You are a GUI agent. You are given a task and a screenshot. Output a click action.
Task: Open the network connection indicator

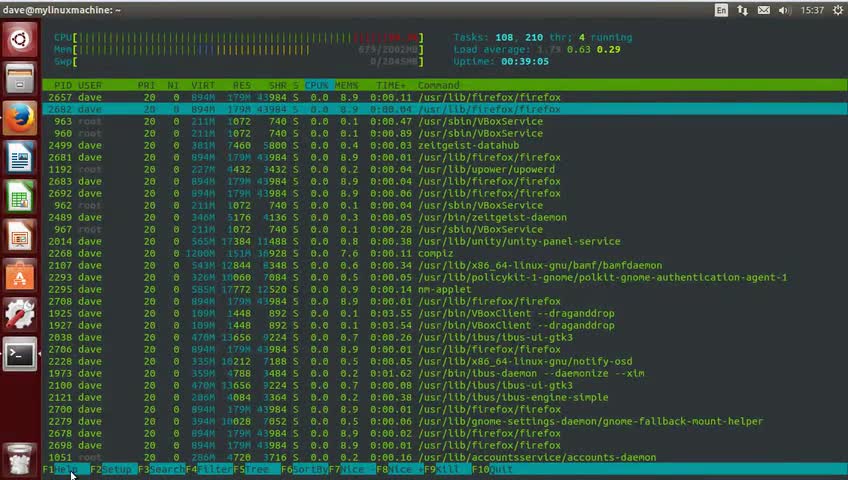pos(743,10)
